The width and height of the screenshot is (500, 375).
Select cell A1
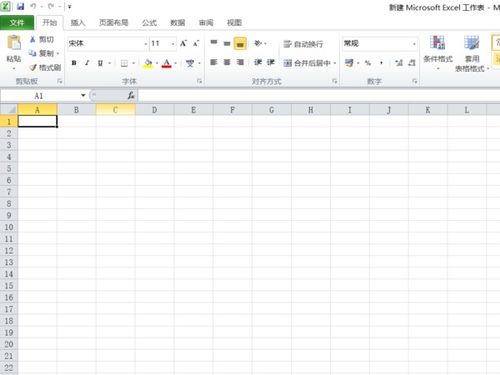tap(37, 121)
